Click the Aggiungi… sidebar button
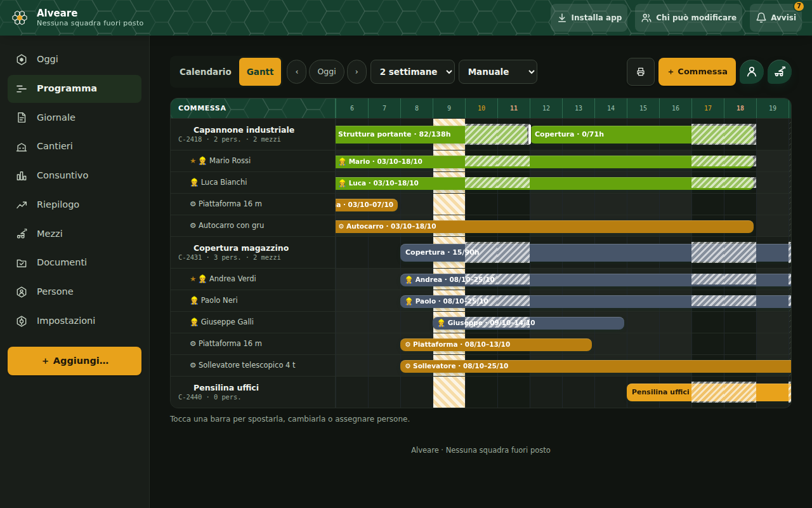Viewport: 812px width, 508px height. tap(74, 361)
